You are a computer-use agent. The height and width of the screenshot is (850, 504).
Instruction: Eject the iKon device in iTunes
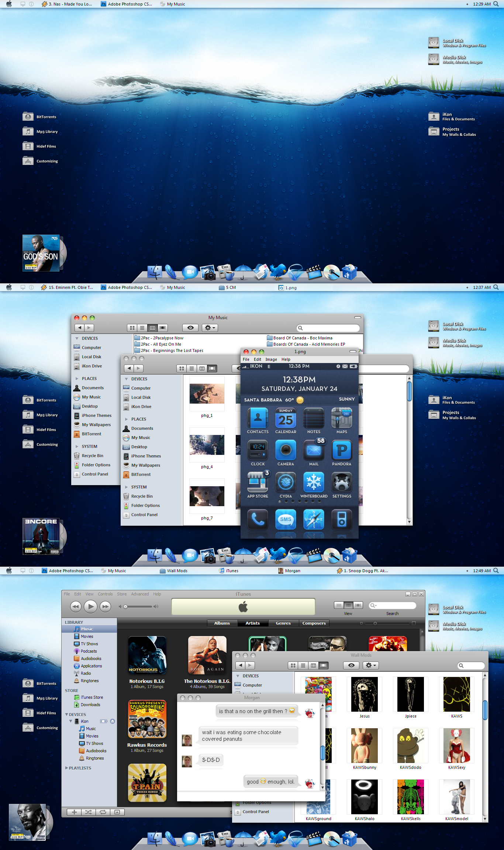113,721
